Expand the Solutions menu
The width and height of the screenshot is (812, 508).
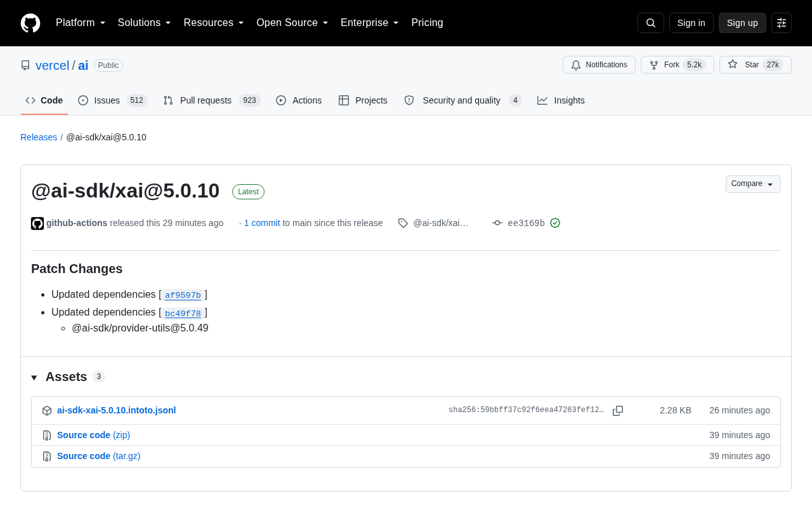145,23
